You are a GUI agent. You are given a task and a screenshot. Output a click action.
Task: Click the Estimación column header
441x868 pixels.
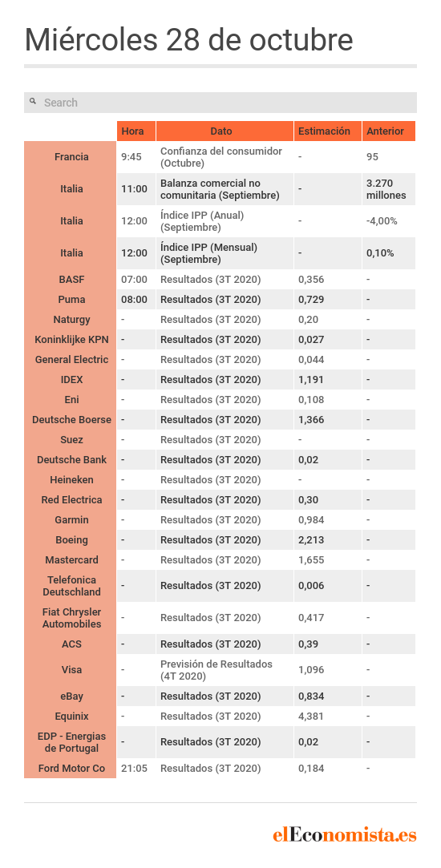327,131
